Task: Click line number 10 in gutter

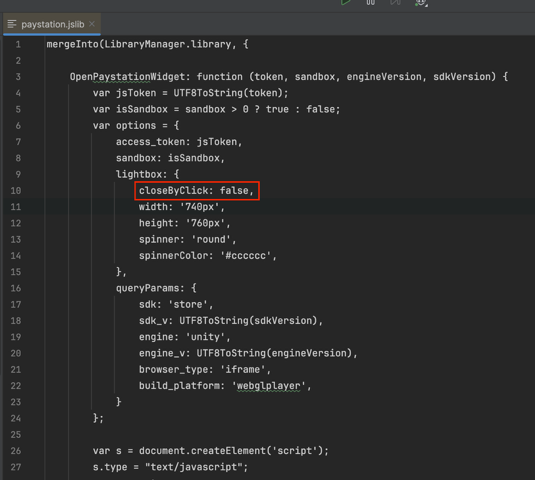Action: click(16, 191)
